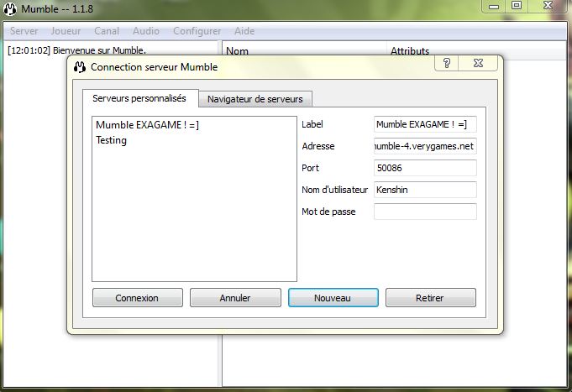Focus the Mot de passe field
This screenshot has height=392, width=572.
click(425, 212)
